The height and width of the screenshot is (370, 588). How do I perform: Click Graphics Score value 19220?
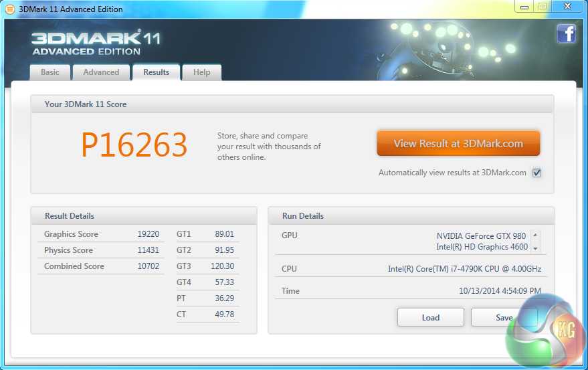point(148,234)
